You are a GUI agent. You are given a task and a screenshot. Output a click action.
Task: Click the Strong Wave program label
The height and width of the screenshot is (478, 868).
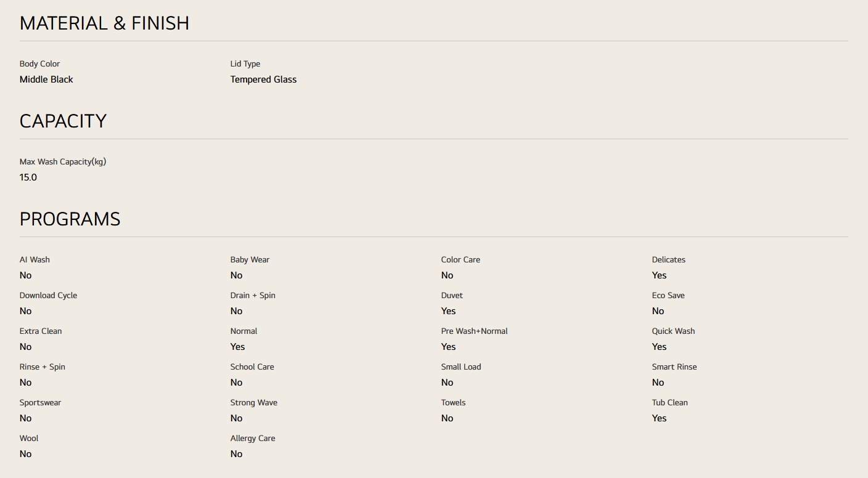pos(254,403)
